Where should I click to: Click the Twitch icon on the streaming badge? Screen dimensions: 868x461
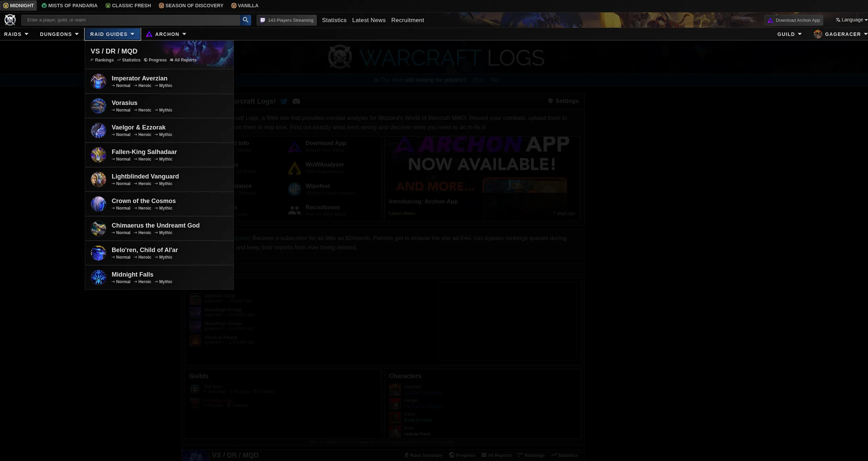coord(263,20)
